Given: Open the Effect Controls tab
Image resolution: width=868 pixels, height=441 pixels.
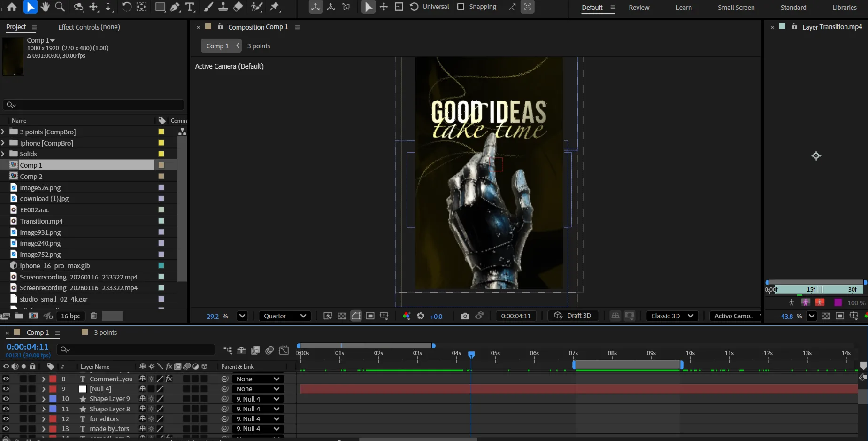Looking at the screenshot, I should (89, 27).
